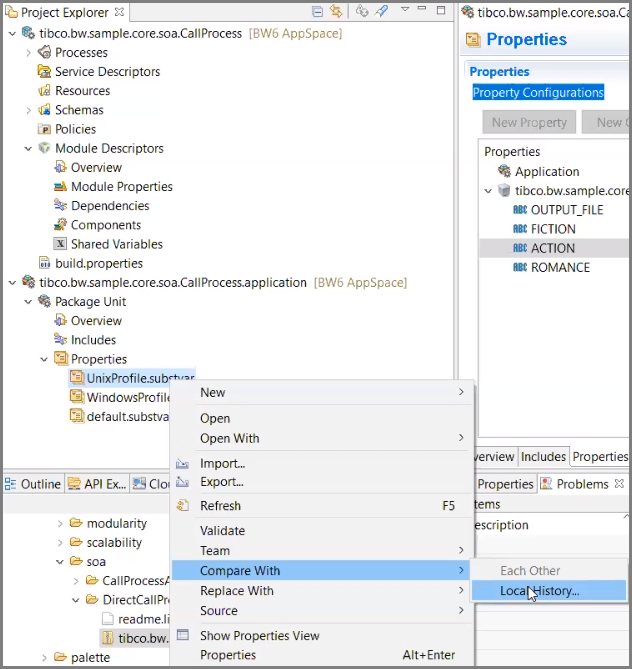Click Refresh menu icon
This screenshot has height=669, width=632.
point(183,506)
